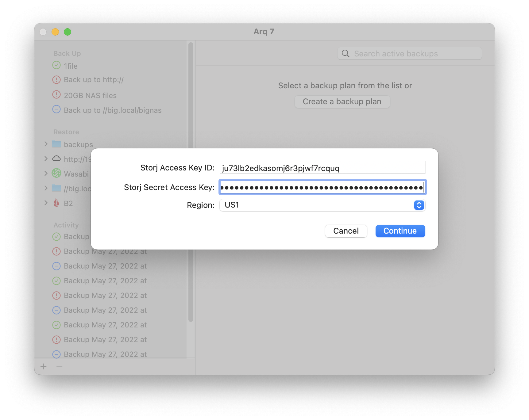The height and width of the screenshot is (420, 529).
Task: Expand the backups restore folder
Action: [x=46, y=144]
